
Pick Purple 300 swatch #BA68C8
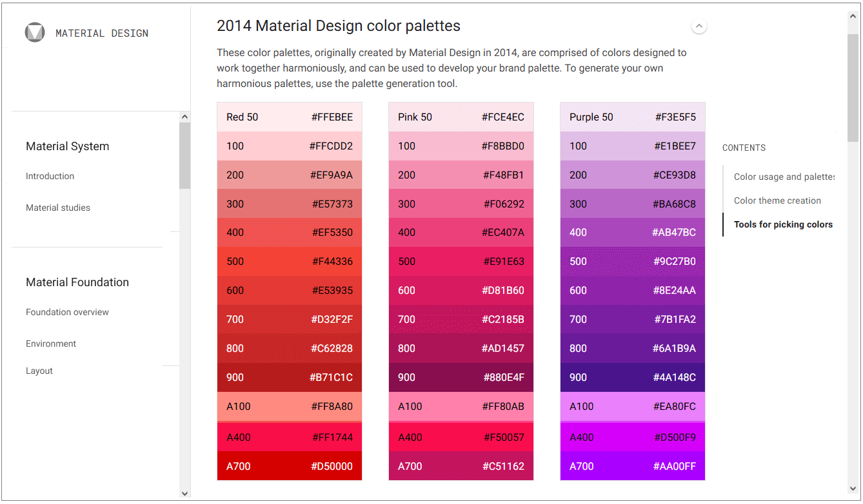[x=633, y=204]
